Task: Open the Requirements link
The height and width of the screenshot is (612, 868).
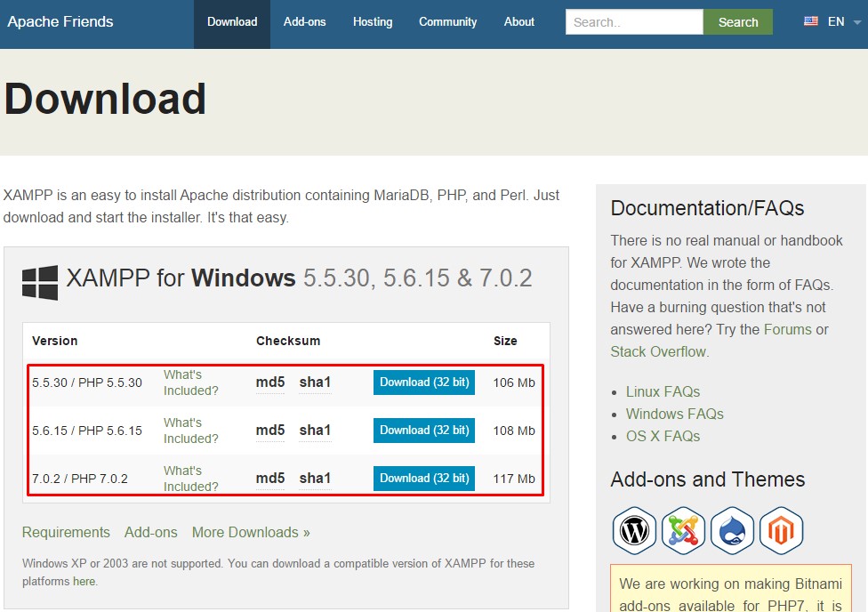Action: [66, 532]
